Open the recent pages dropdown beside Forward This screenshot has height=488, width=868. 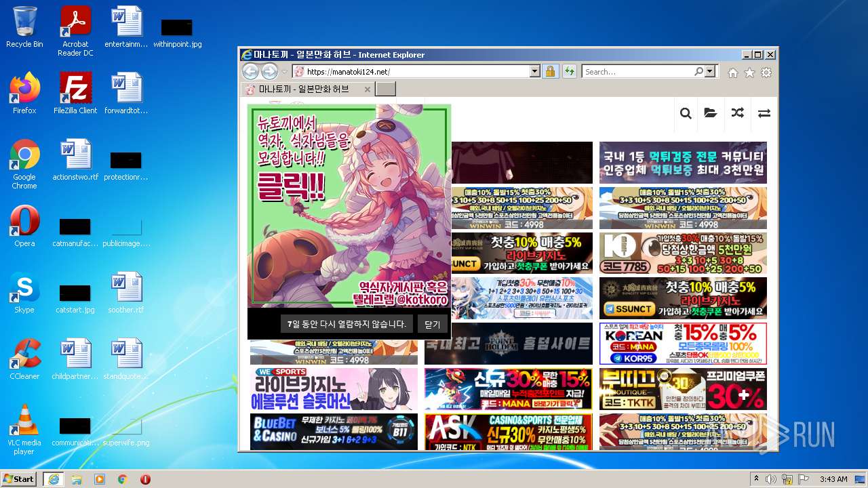285,72
